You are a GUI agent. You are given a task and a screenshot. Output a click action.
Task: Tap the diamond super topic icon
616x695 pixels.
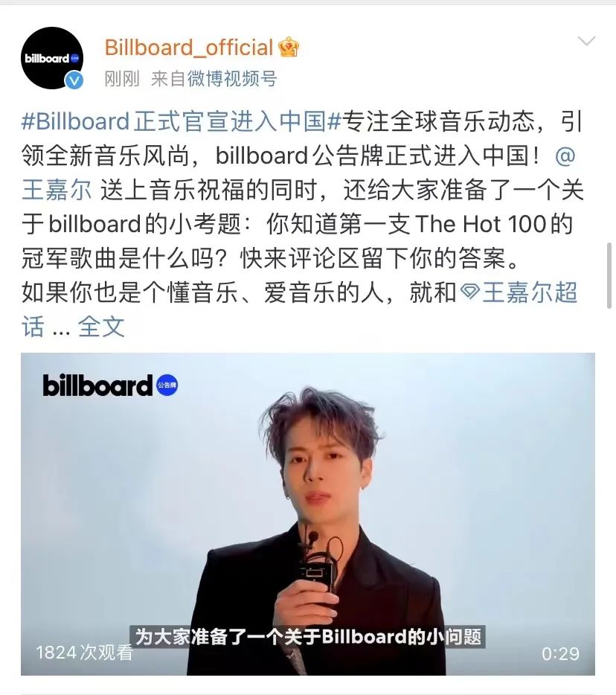[x=469, y=292]
